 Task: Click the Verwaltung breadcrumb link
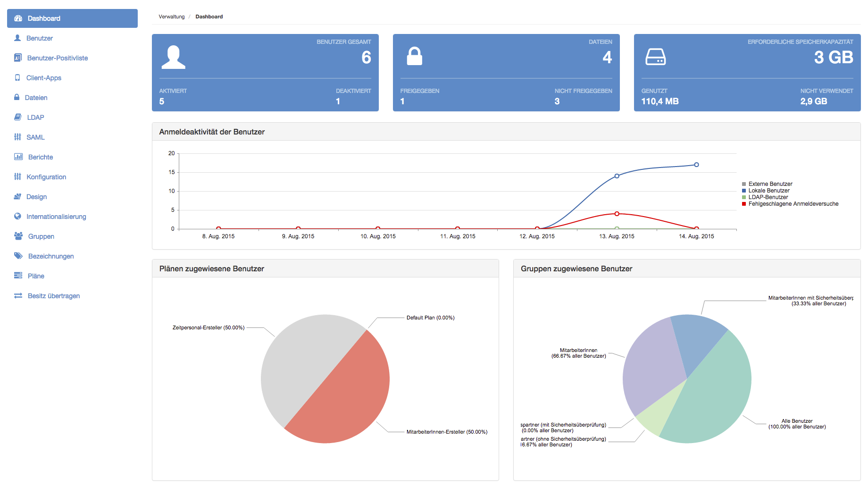(x=172, y=17)
